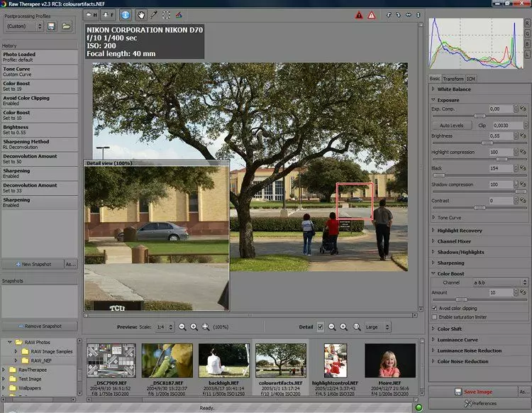Switch to the Transform tab
Screen dimensions: 532x413
click(453, 79)
